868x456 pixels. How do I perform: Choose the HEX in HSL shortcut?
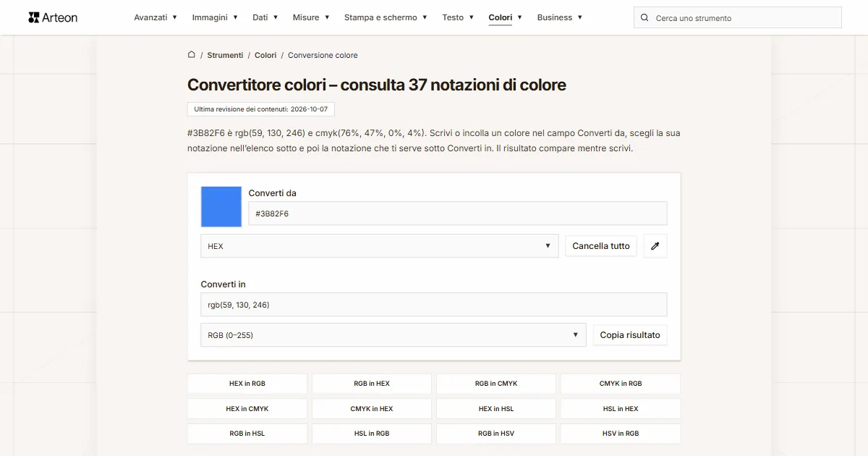(x=496, y=409)
